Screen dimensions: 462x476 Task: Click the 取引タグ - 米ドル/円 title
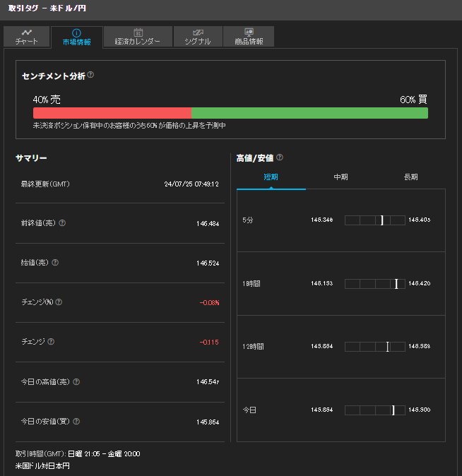47,8
